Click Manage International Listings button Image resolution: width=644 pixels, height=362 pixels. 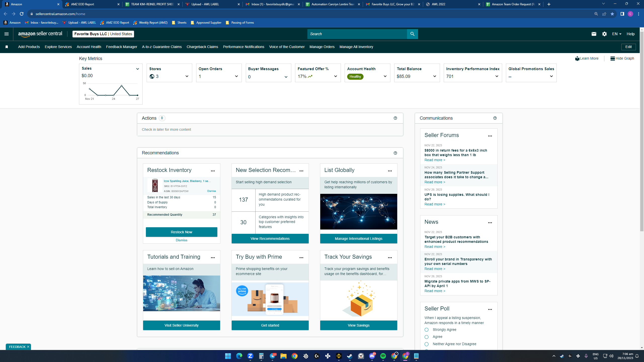point(359,239)
